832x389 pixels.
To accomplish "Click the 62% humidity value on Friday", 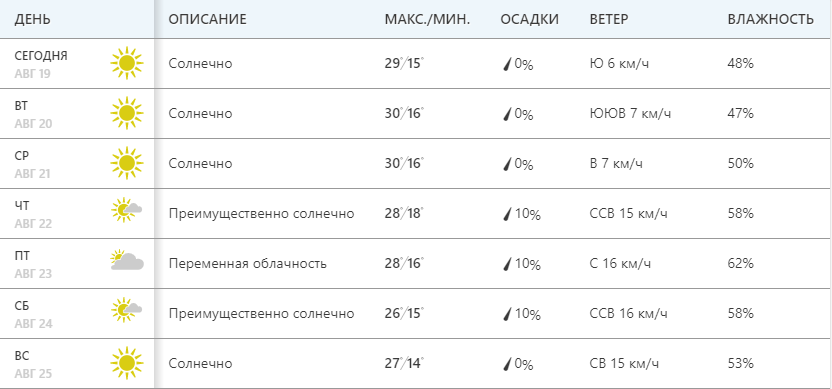I will [741, 263].
